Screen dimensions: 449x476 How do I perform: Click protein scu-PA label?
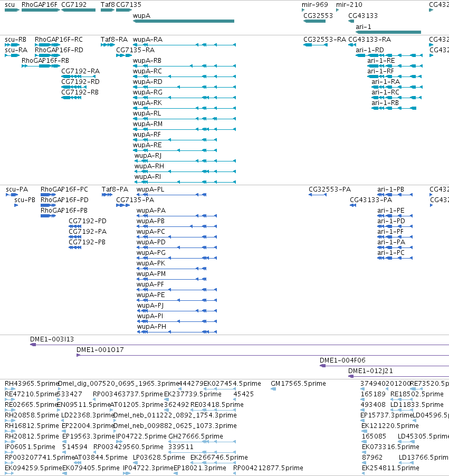tap(17, 189)
